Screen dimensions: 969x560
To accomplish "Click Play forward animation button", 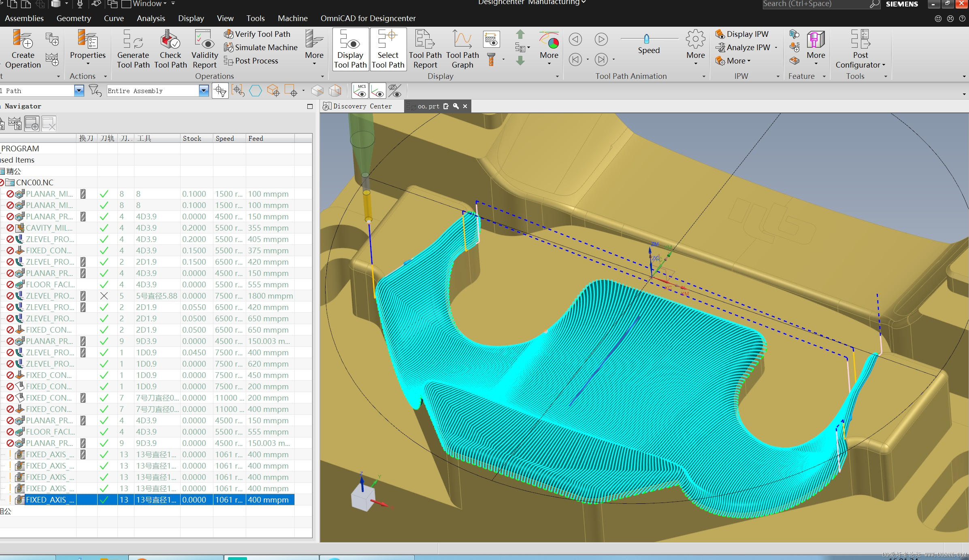I will click(601, 39).
